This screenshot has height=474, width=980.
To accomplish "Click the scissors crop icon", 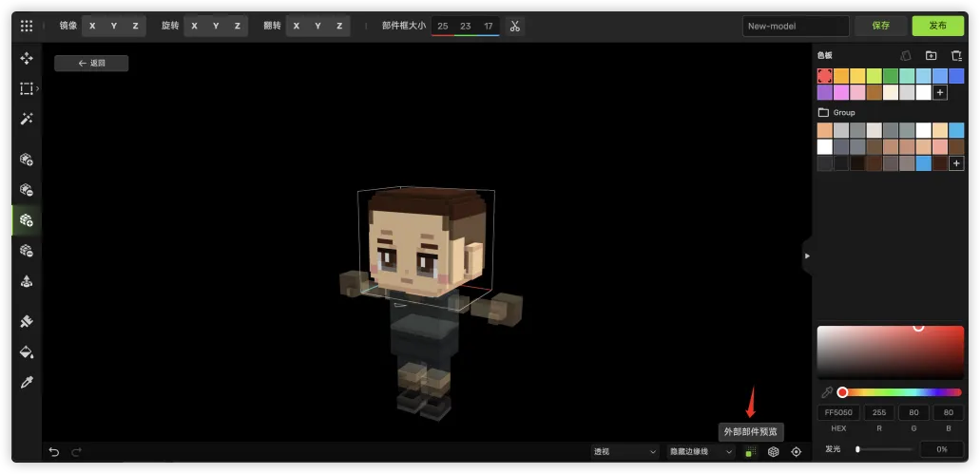I will 514,26.
